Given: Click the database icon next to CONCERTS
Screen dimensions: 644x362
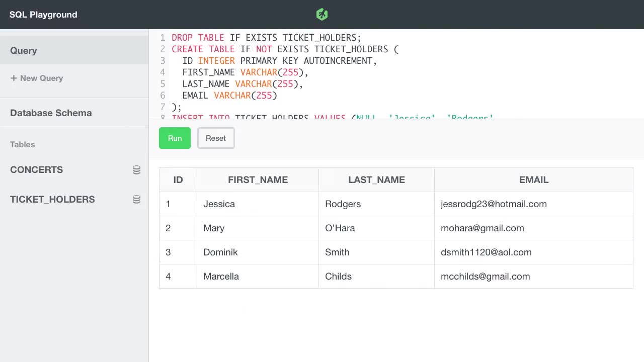Looking at the screenshot, I should coord(136,170).
